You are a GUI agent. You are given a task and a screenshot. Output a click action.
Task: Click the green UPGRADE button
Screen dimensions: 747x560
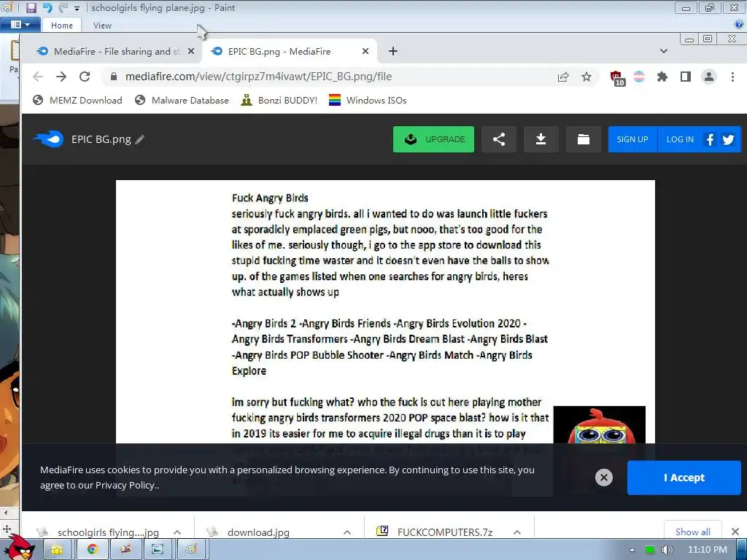pos(433,139)
